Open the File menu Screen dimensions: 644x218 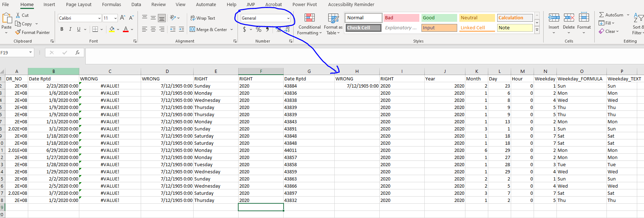5,5
